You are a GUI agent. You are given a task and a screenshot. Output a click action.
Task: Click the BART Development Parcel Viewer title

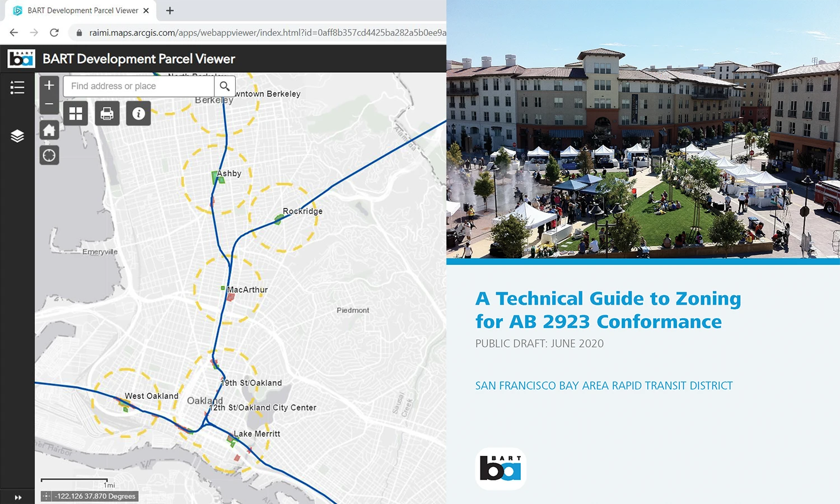pos(139,59)
